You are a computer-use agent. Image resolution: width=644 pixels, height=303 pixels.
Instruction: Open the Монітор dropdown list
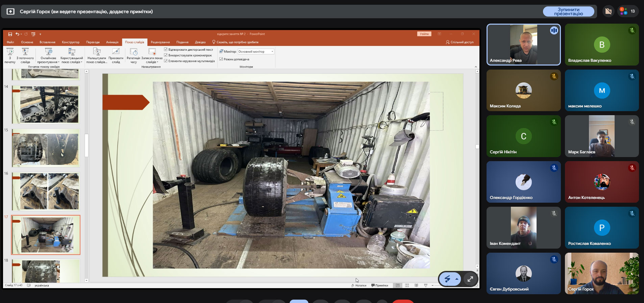point(272,52)
